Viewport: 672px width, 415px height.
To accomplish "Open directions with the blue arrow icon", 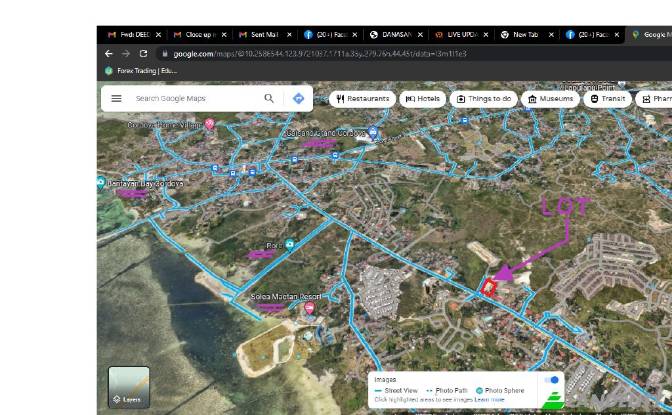I will pos(298,99).
